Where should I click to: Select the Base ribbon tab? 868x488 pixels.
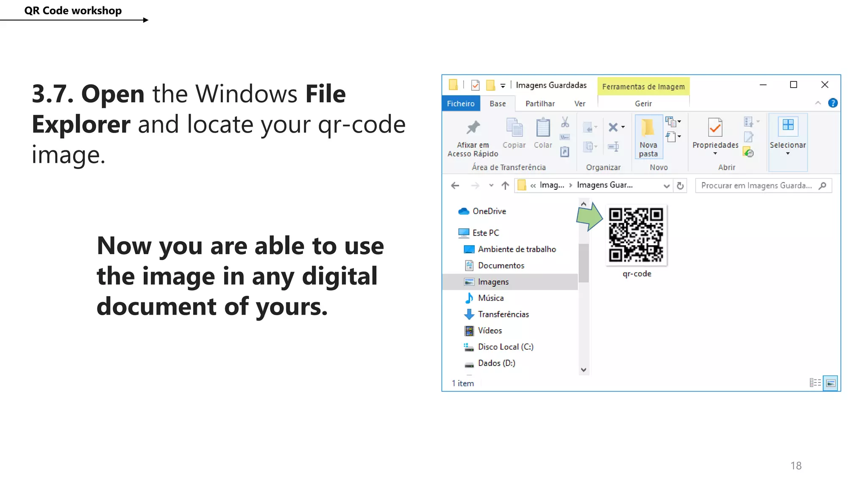pos(498,103)
